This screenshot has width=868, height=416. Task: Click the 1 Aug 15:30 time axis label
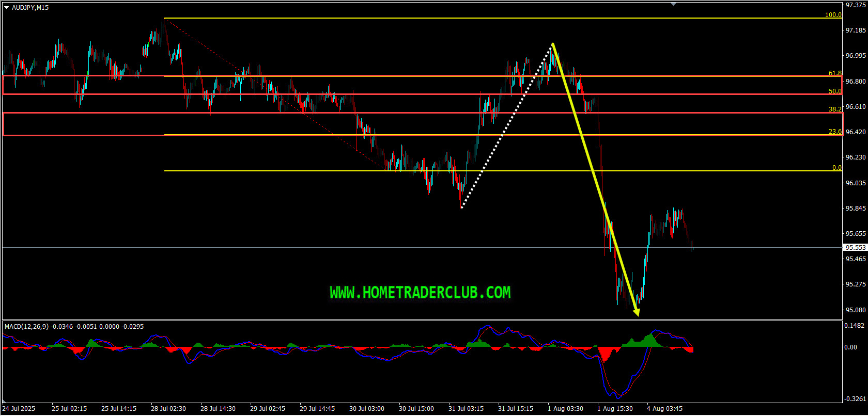(x=615, y=409)
